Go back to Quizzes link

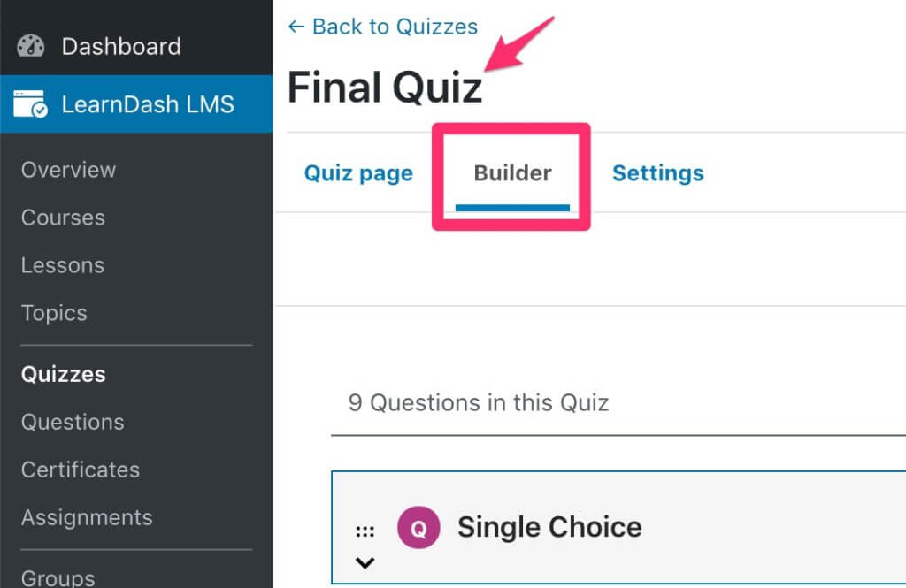(x=382, y=27)
